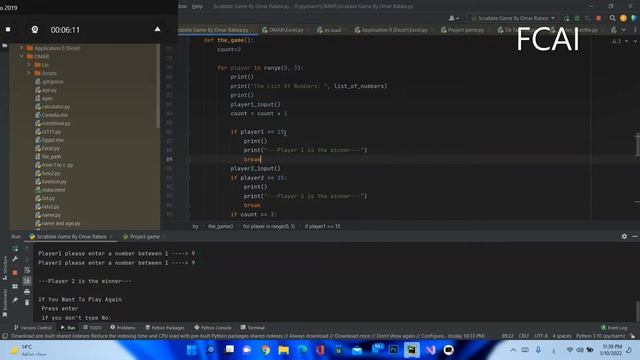Open Chrome from taskbar
Screen dimensions: 640x360
(x=265, y=350)
